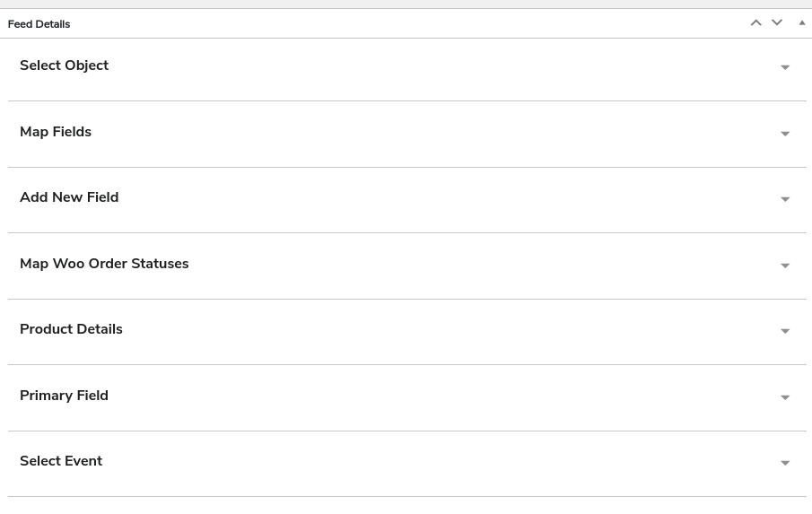
Task: Open the Primary Field heading
Action: click(64, 396)
